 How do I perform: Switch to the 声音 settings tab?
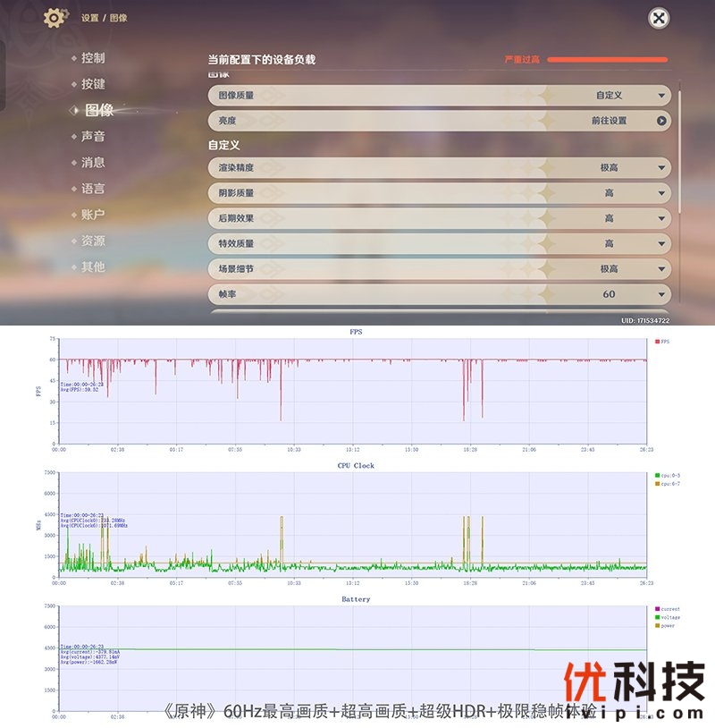point(92,137)
